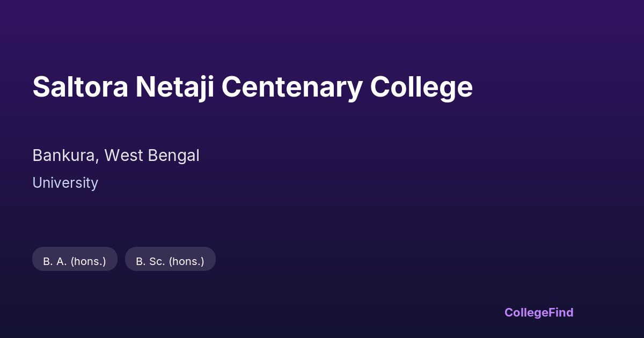Click (hons.) in the B. Sc. tag

186,261
